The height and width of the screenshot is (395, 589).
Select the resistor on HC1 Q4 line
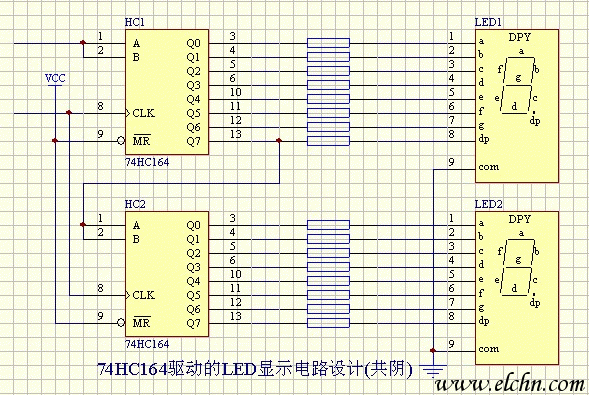(x=328, y=99)
